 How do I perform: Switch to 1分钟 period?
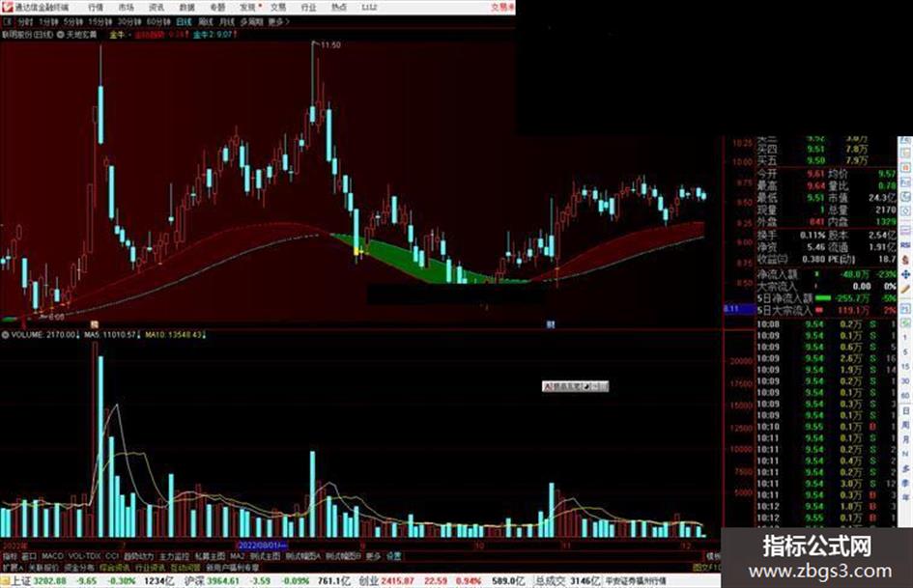click(x=49, y=22)
